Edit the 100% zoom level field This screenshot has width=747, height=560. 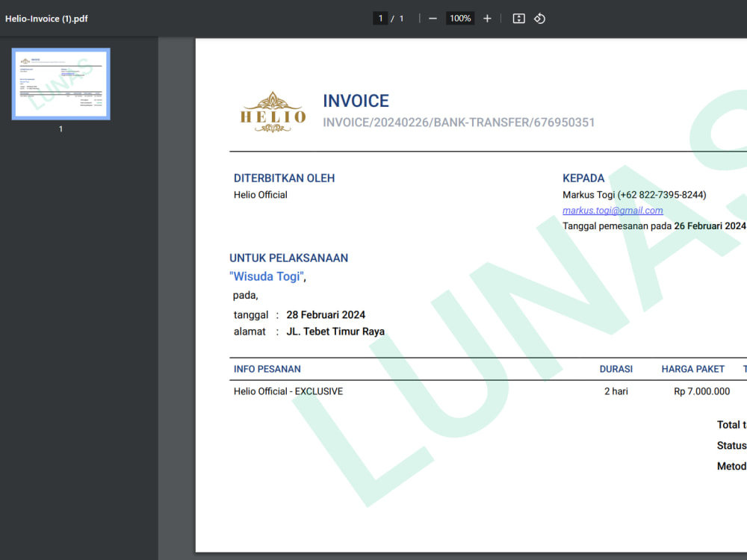460,19
